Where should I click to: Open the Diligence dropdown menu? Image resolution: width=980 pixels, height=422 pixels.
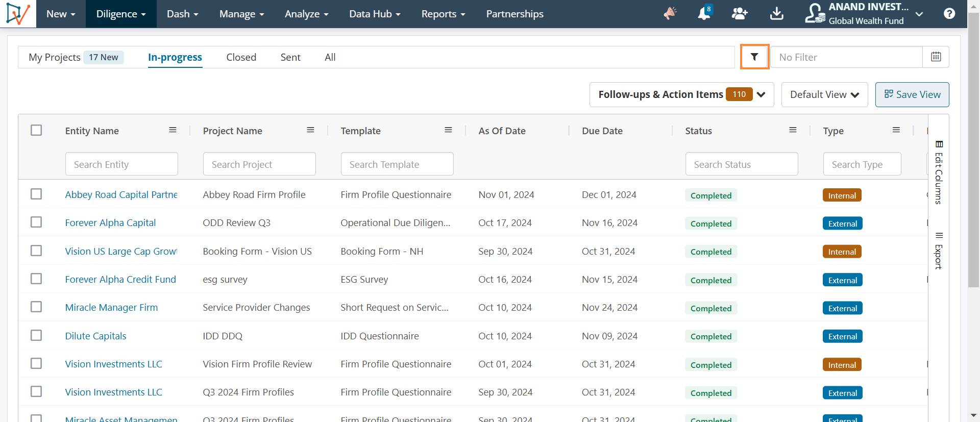121,14
